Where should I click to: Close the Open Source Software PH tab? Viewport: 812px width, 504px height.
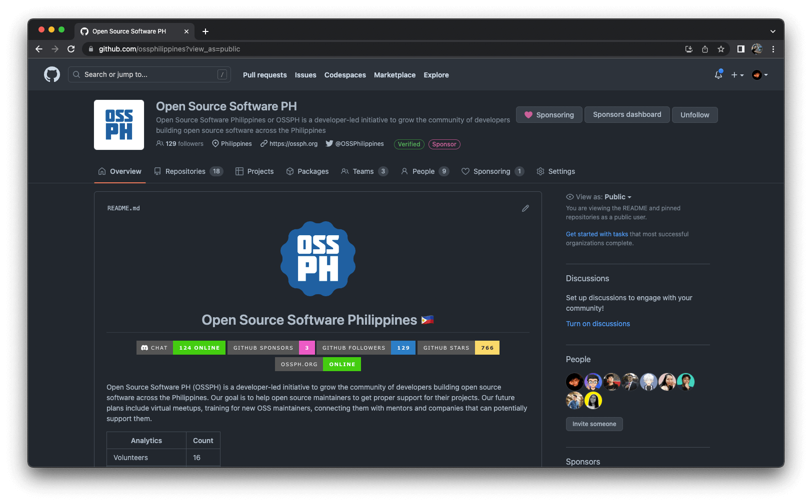coord(186,31)
